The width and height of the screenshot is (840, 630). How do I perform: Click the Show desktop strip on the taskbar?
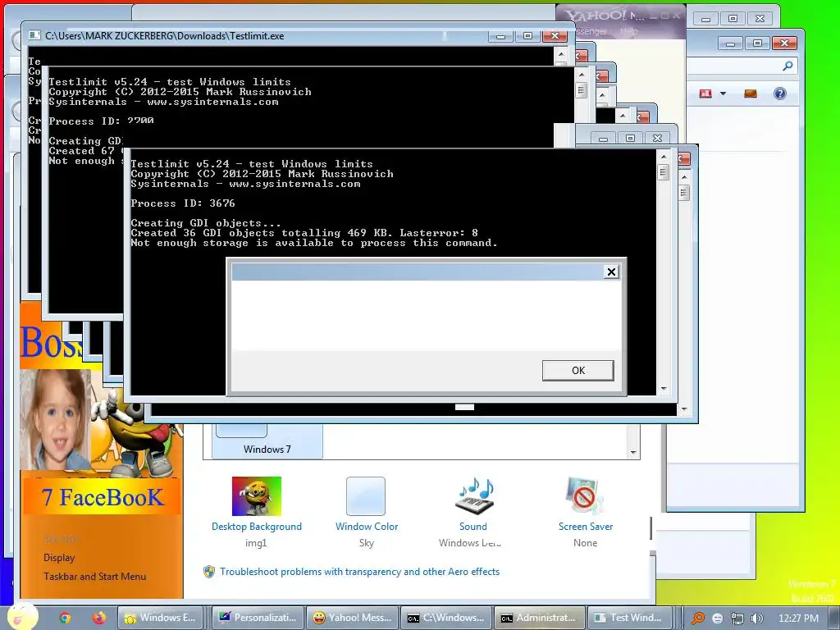834,618
